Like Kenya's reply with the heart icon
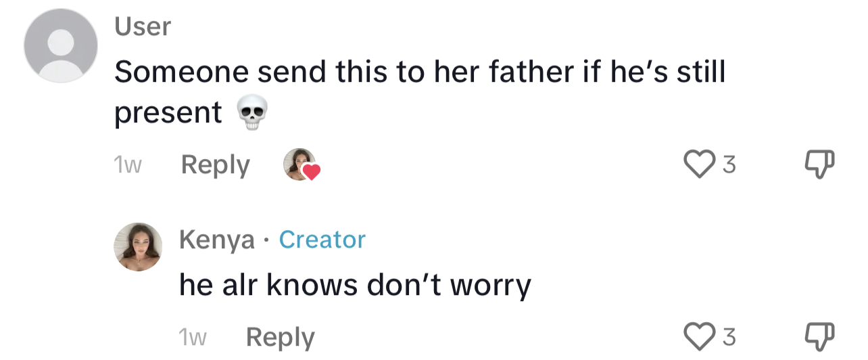The image size is (868, 360). 699,336
